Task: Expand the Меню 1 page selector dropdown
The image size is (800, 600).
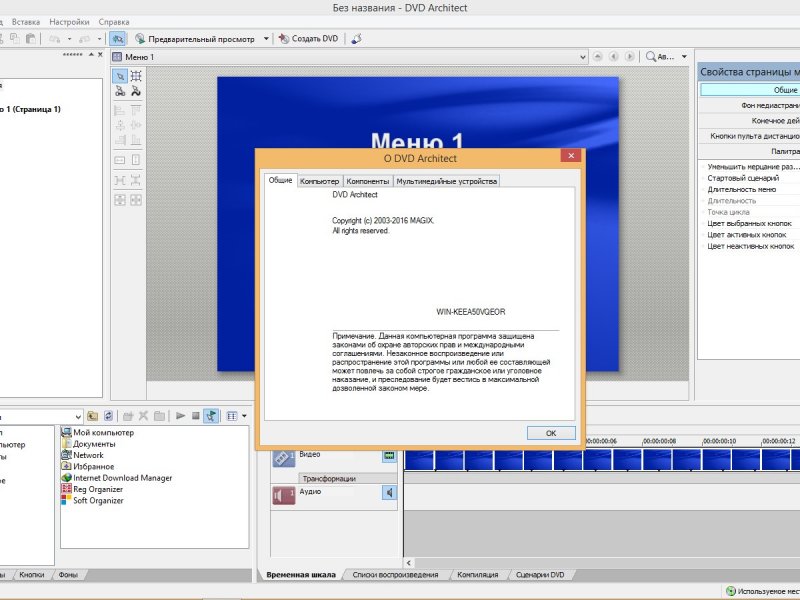Action: pos(583,57)
